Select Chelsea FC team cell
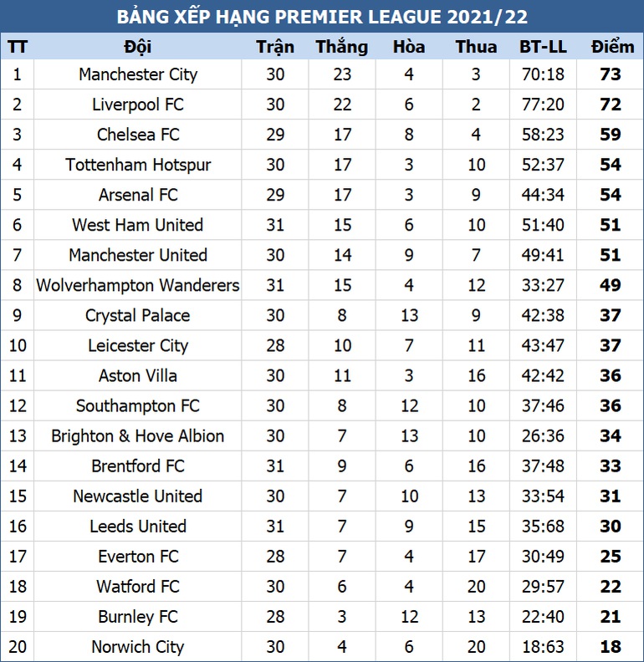The height and width of the screenshot is (662, 644). click(x=138, y=135)
